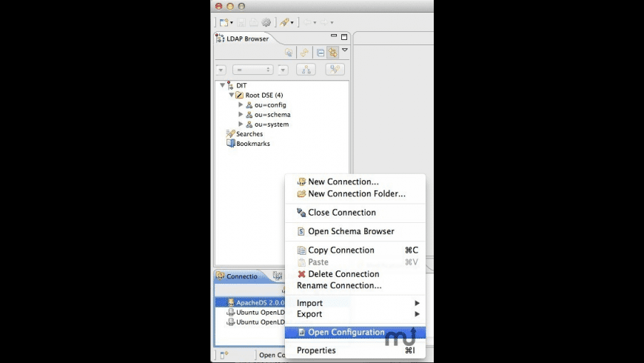Expand the ou=config entry
Screen dimensions: 644x363
pos(241,105)
